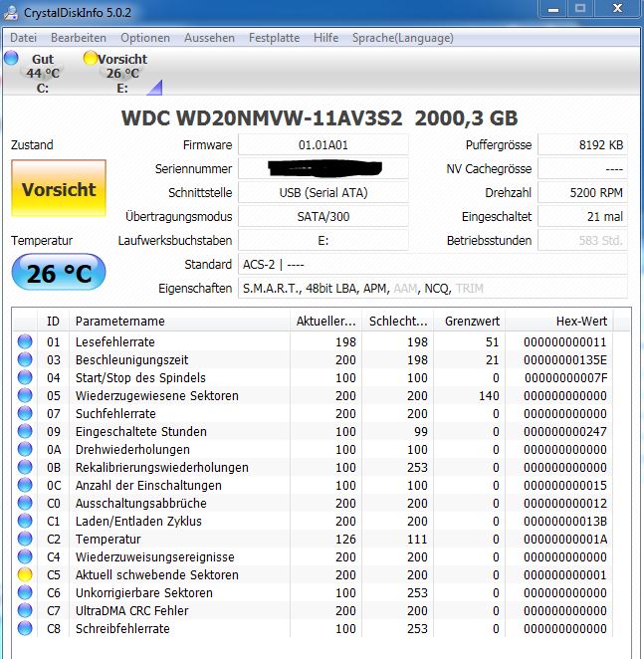Close the CrystalDiskInfo window
This screenshot has width=644, height=659.
617,8
